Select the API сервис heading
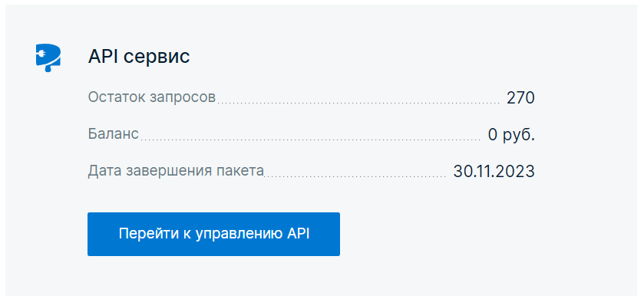644x299 pixels. pyautogui.click(x=139, y=57)
